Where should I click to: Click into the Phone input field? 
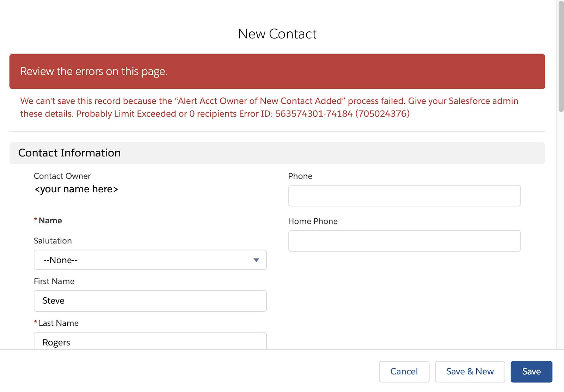tap(404, 195)
